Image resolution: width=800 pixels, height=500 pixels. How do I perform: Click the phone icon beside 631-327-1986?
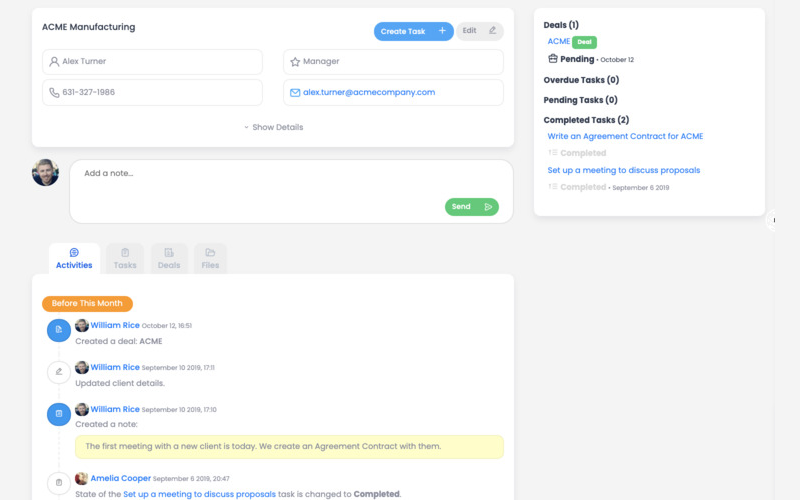pos(54,93)
